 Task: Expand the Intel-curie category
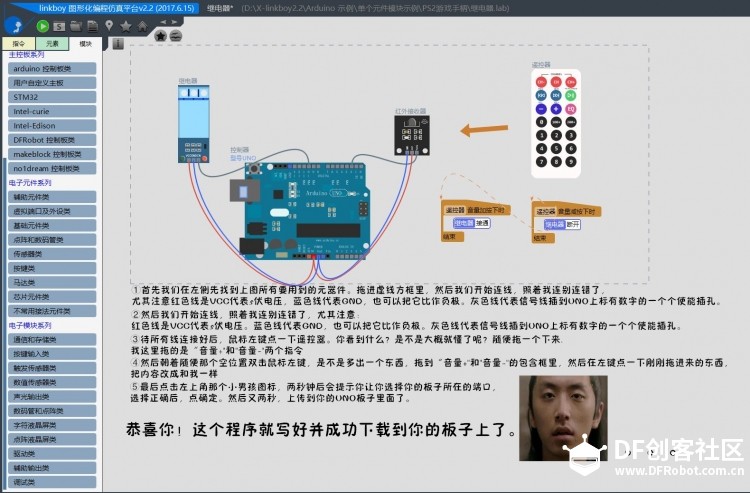pos(52,111)
